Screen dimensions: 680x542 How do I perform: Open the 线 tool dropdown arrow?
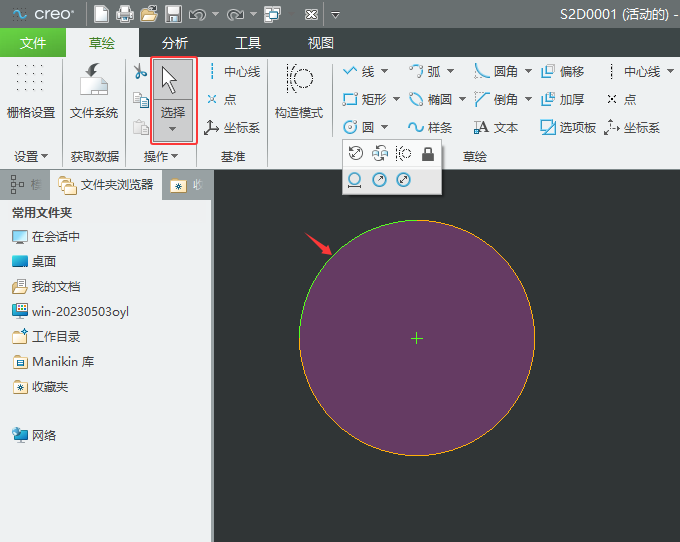[384, 71]
